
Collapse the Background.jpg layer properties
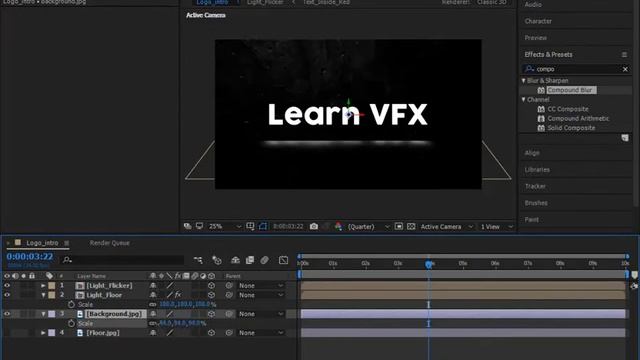click(x=43, y=314)
